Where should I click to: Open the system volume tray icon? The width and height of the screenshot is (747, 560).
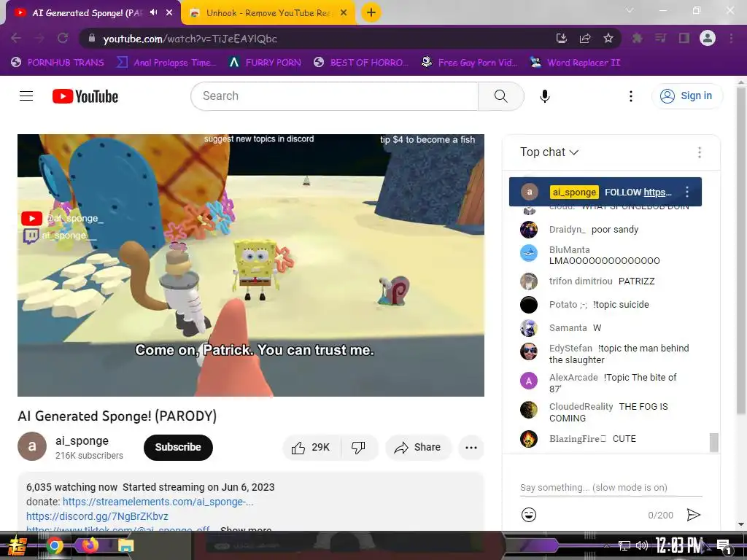point(642,545)
